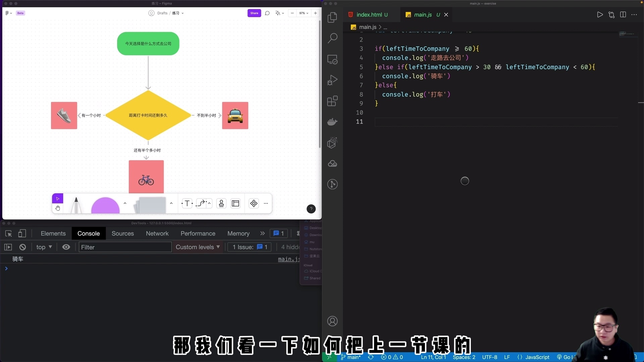This screenshot has height=362, width=644.
Task: Open the Custom levels dropdown in Console
Action: coord(198,247)
